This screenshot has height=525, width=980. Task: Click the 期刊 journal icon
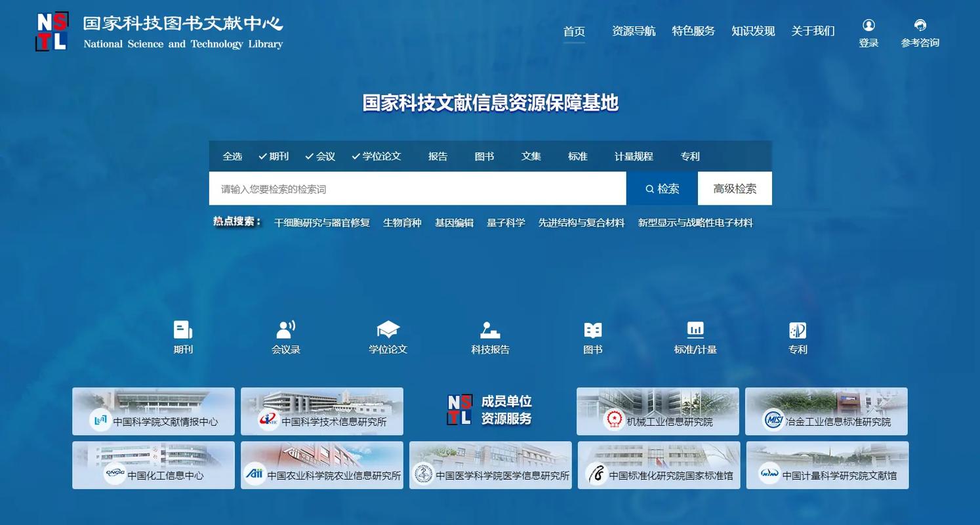click(183, 329)
